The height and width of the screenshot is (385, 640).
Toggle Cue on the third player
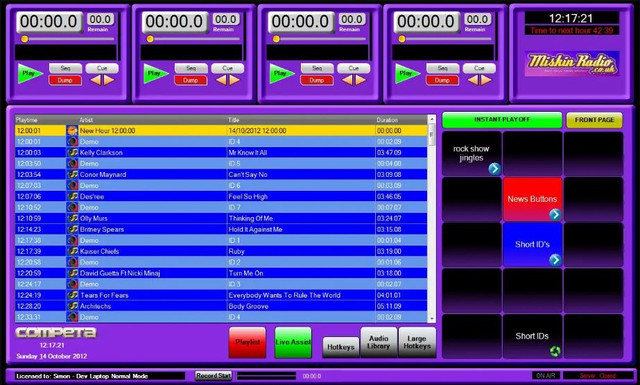click(354, 68)
